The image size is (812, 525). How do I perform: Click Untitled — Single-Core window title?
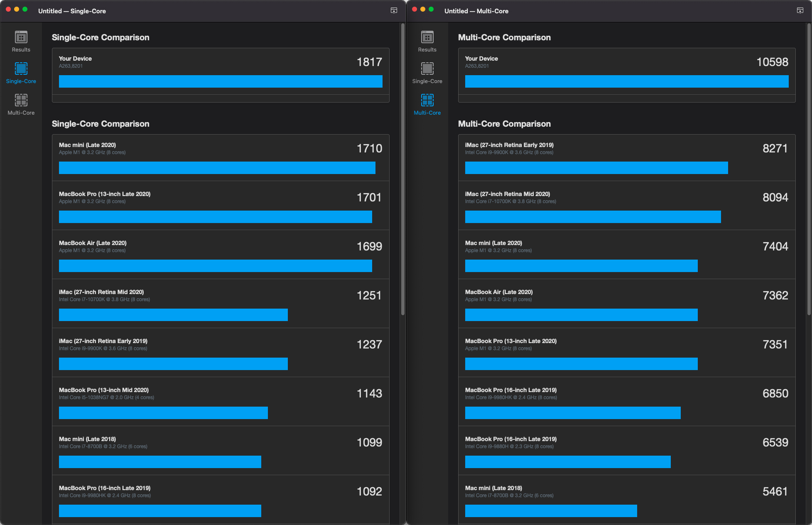(72, 11)
